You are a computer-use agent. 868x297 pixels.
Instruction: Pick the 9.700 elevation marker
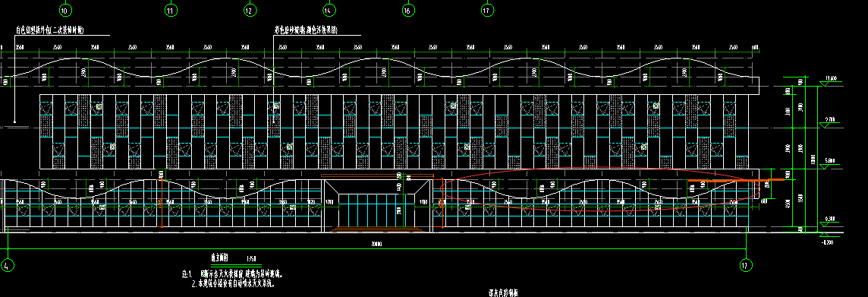[830, 122]
